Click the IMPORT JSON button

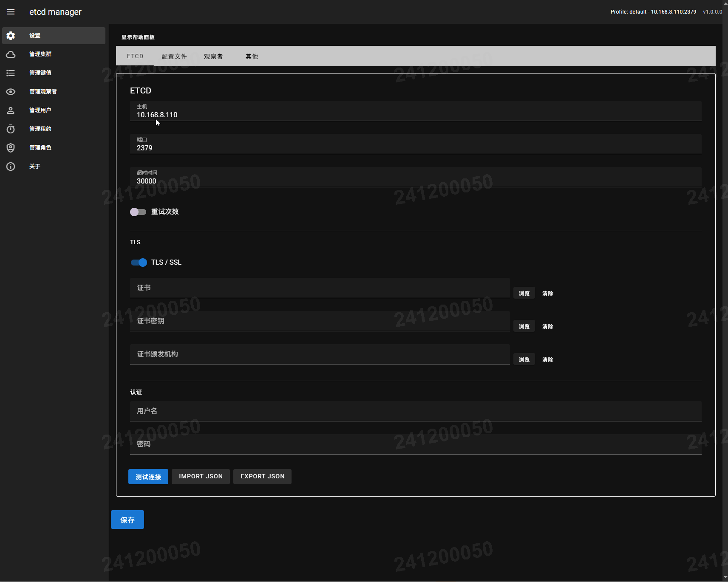[x=201, y=477]
